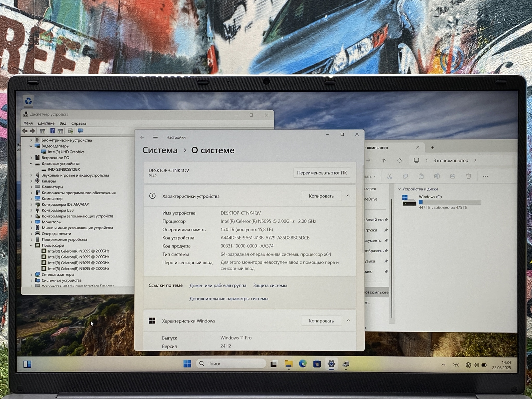Click Scan for hardware changes toolbar icon
The width and height of the screenshot is (532, 399).
click(x=81, y=131)
